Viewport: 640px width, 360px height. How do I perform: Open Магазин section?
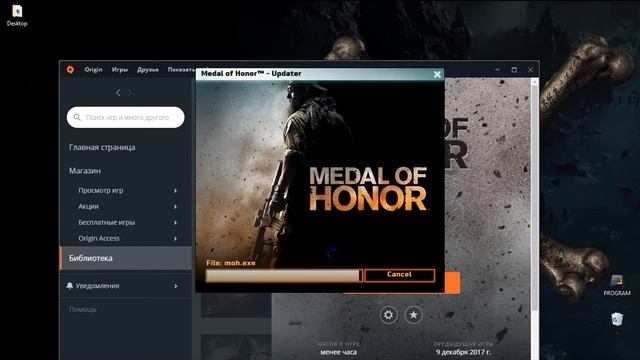click(85, 171)
